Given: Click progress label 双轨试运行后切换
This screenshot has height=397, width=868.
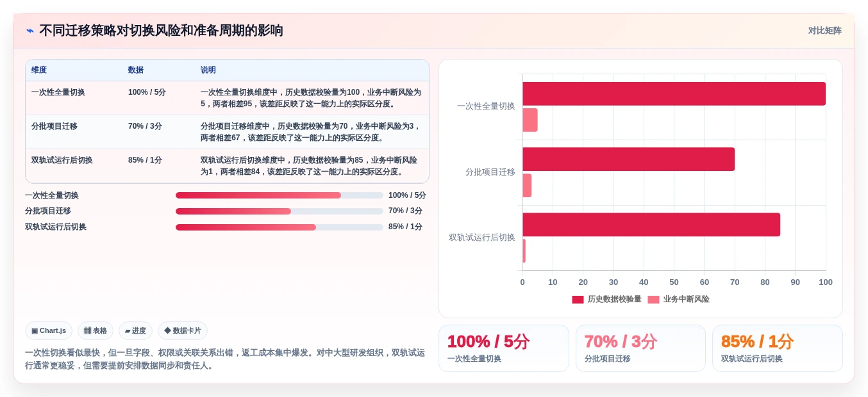Looking at the screenshot, I should pyautogui.click(x=56, y=227).
